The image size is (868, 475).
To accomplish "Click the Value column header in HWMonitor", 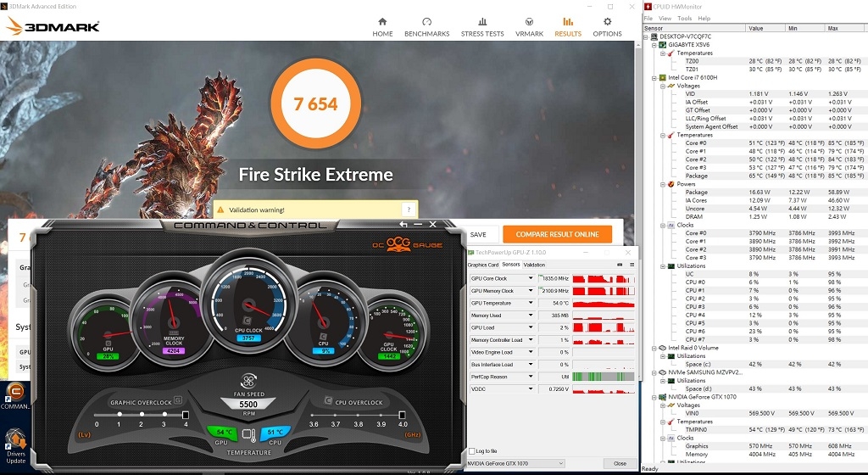I will pyautogui.click(x=765, y=28).
